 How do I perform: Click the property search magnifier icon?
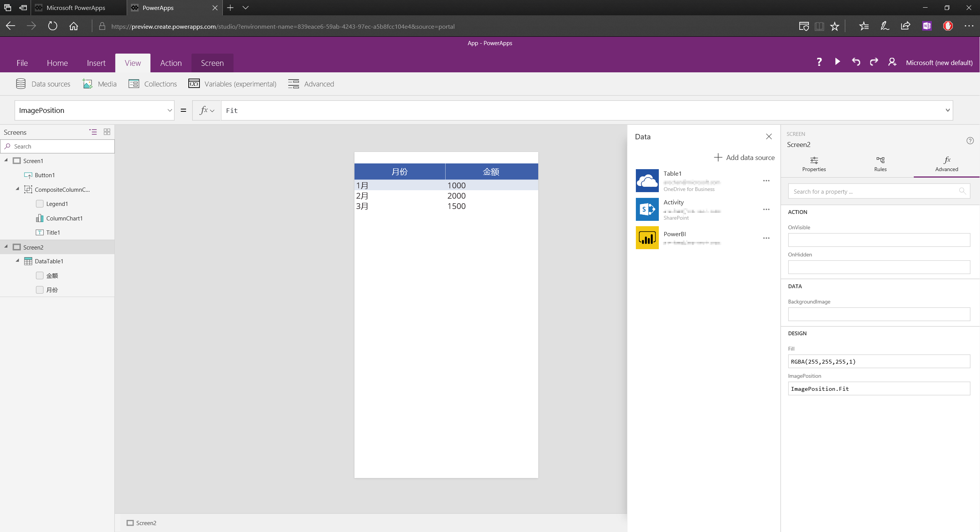coord(962,191)
